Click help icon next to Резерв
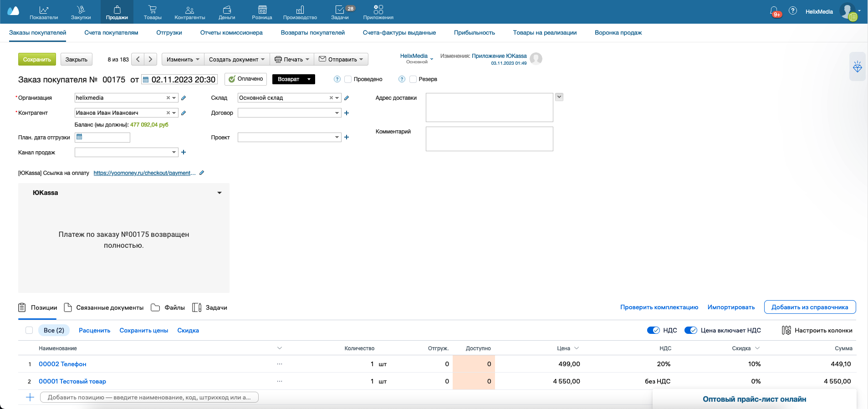Screen dimensions: 868x409 [402, 79]
